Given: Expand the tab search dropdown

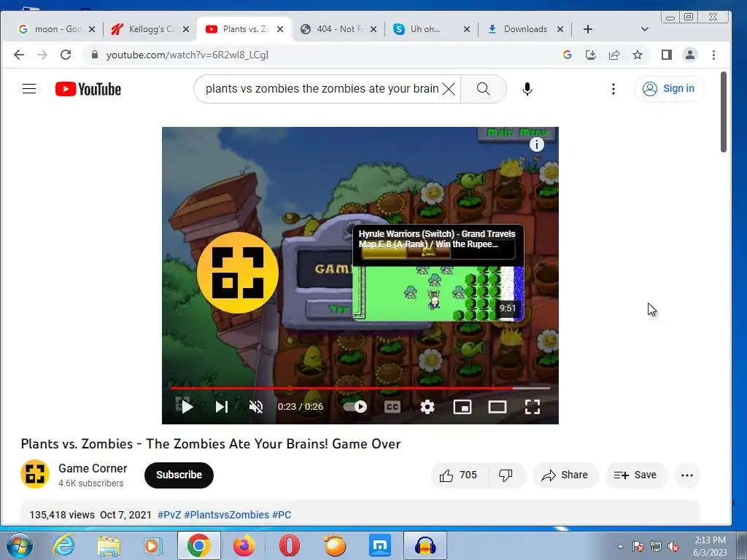Looking at the screenshot, I should (645, 29).
